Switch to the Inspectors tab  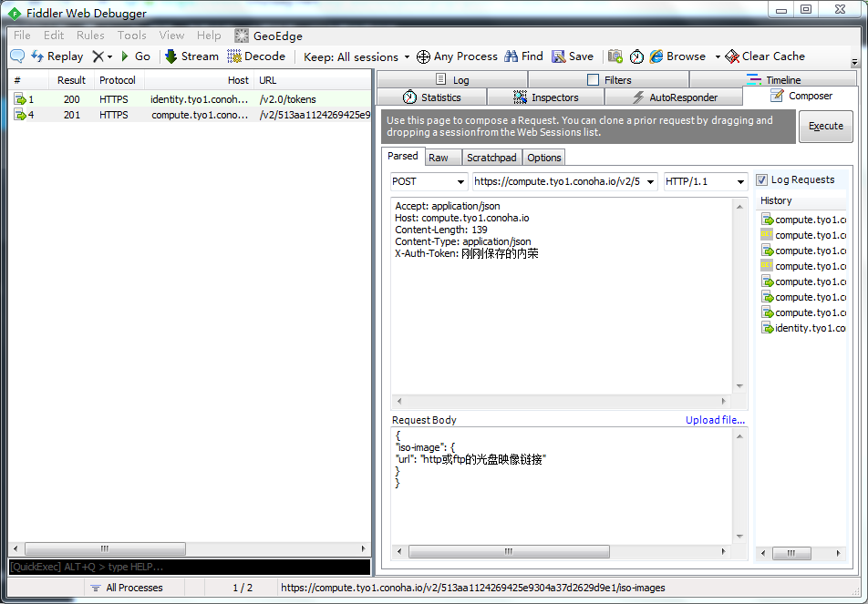[546, 97]
